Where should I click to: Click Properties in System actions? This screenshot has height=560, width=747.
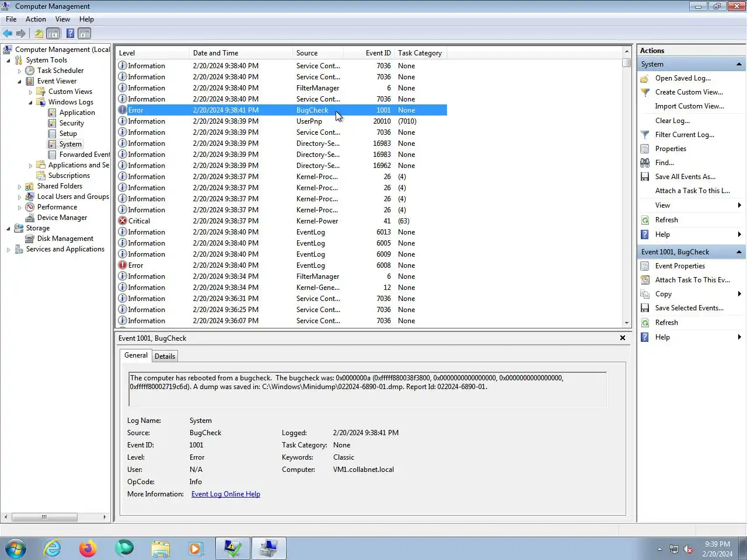(671, 149)
